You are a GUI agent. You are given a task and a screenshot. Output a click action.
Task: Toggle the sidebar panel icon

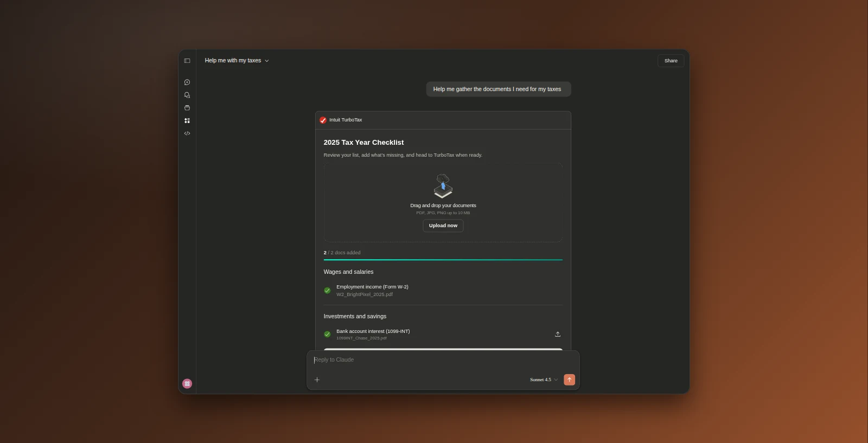click(187, 61)
